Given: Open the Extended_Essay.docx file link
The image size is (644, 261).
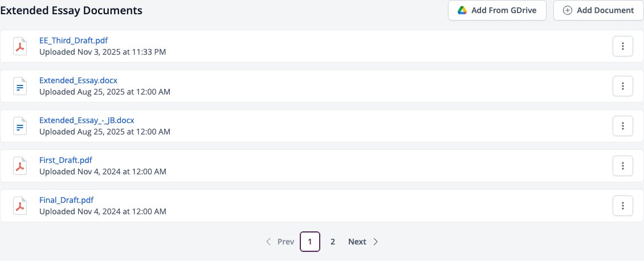Looking at the screenshot, I should point(79,80).
